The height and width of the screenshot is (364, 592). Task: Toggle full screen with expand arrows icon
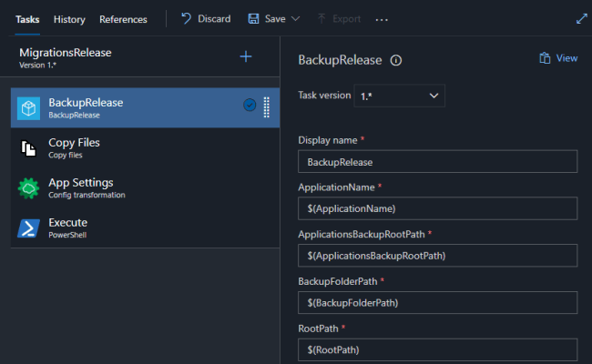coord(582,18)
